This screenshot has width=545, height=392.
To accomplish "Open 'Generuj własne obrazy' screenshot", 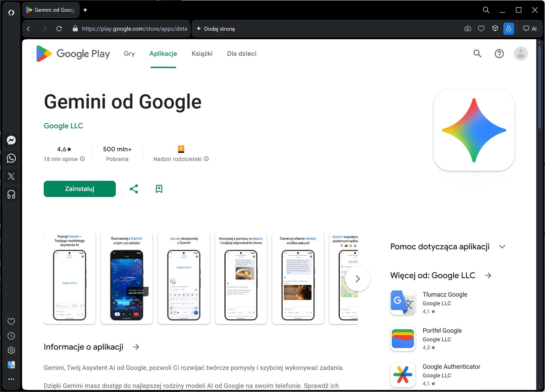I will 298,278.
